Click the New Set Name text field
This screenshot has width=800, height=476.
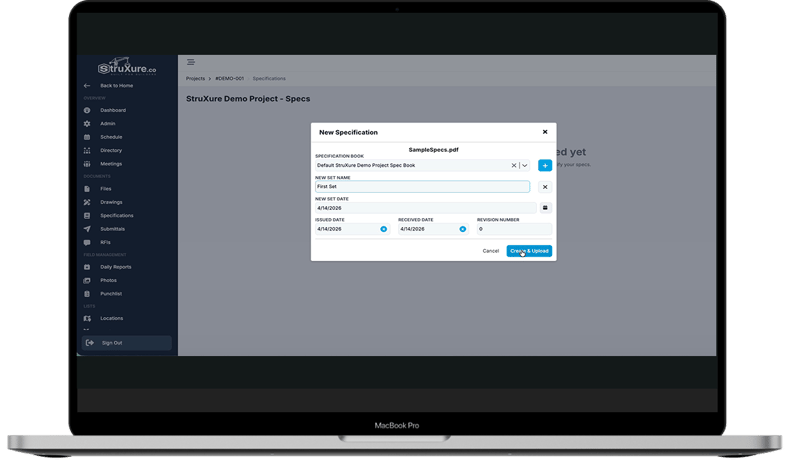(x=421, y=187)
